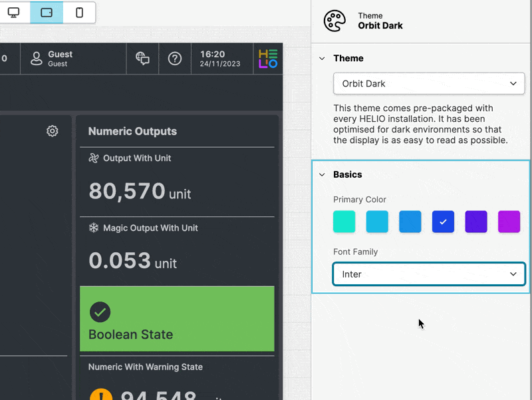This screenshot has width=532, height=400.
Task: Click the 16:20 clock display
Action: coord(212,59)
